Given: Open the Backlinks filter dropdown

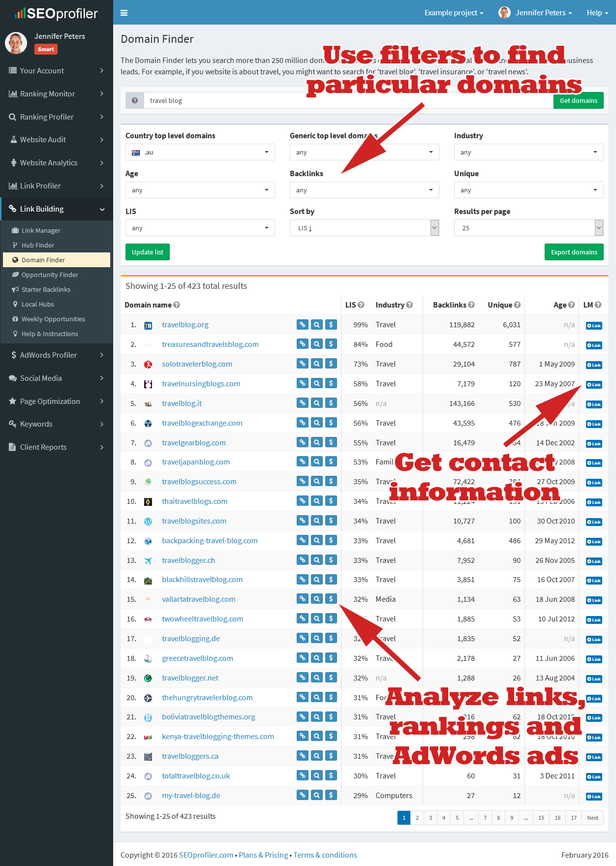Looking at the screenshot, I should [x=365, y=190].
